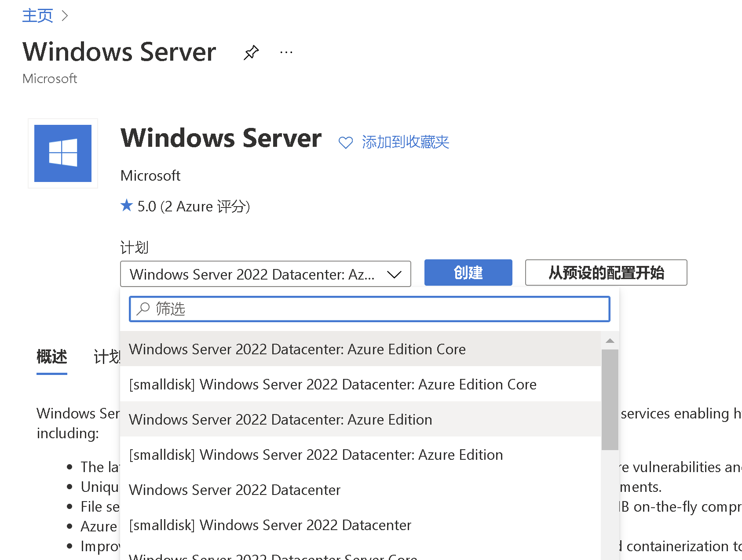Pin the Windows Server page to dashboard
Screen dimensions: 742x560
[x=251, y=53]
